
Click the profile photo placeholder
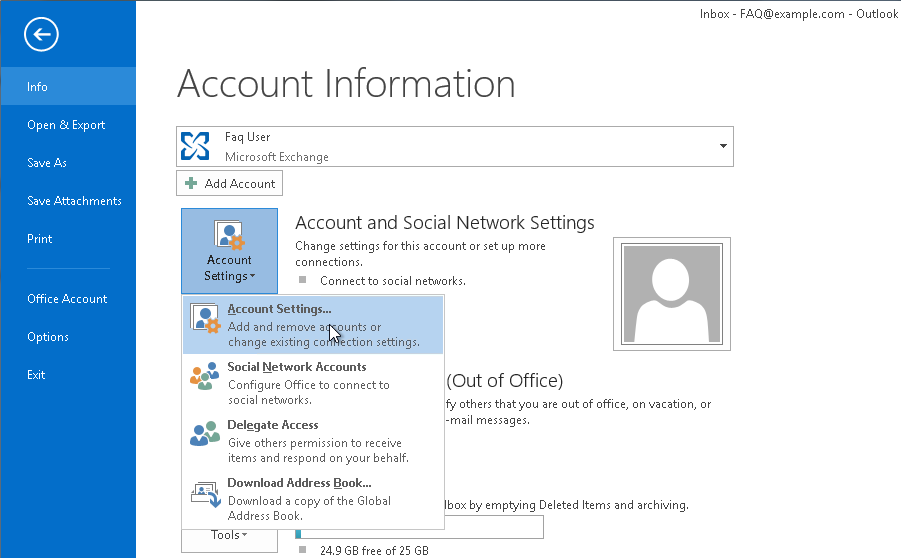[x=672, y=294]
